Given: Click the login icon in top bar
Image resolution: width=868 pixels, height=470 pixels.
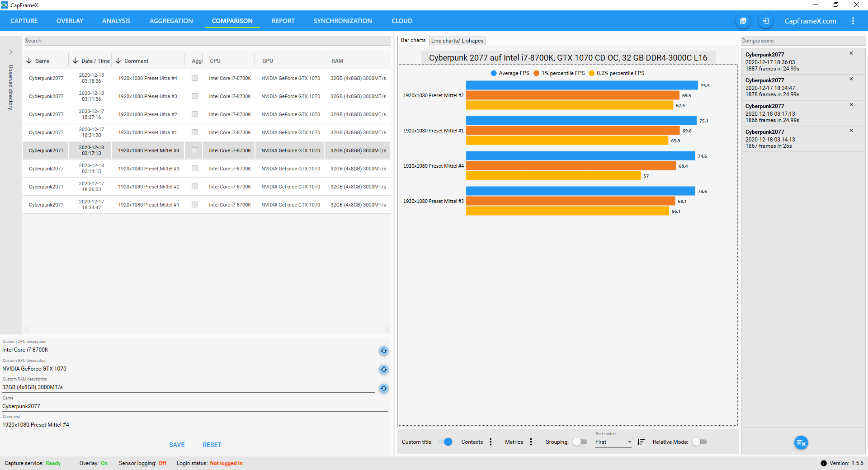Looking at the screenshot, I should coord(765,21).
